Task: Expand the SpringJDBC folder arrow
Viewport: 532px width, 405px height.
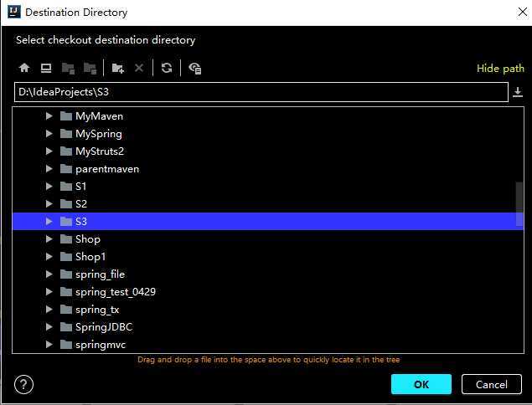Action: pos(49,326)
